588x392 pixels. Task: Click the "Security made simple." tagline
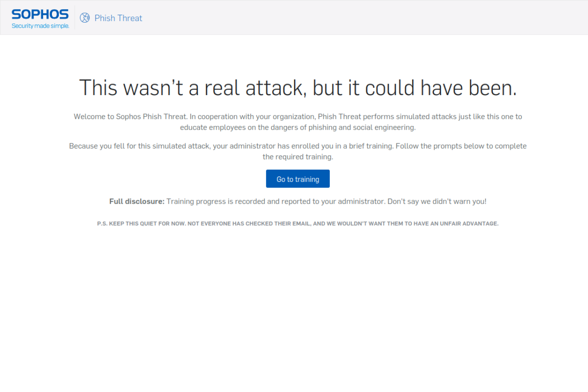pos(40,26)
